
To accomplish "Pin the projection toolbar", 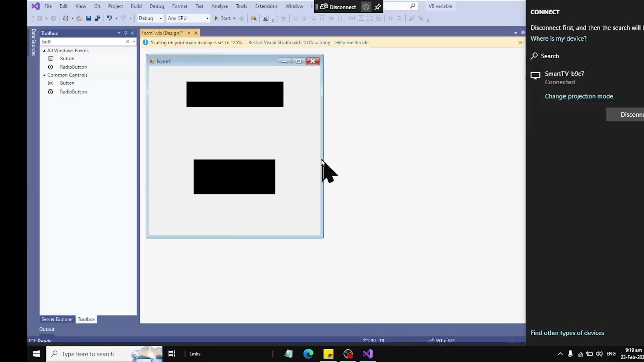I will [378, 7].
